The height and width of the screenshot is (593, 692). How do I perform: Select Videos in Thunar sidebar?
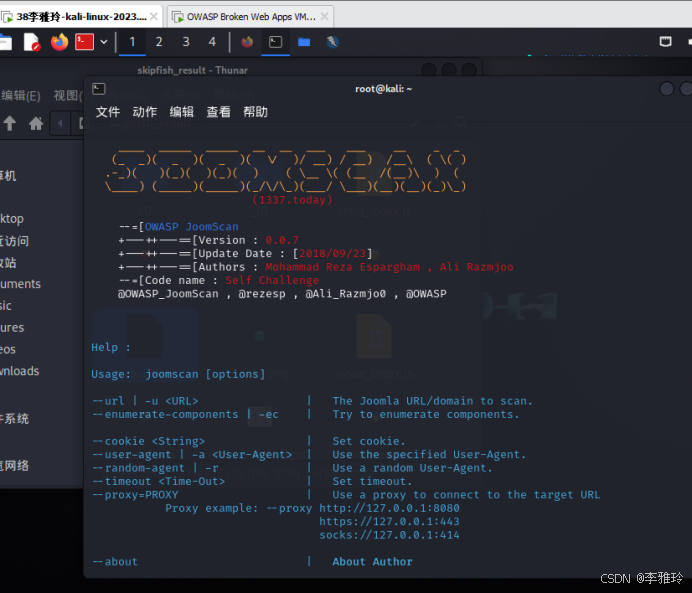tap(8, 349)
